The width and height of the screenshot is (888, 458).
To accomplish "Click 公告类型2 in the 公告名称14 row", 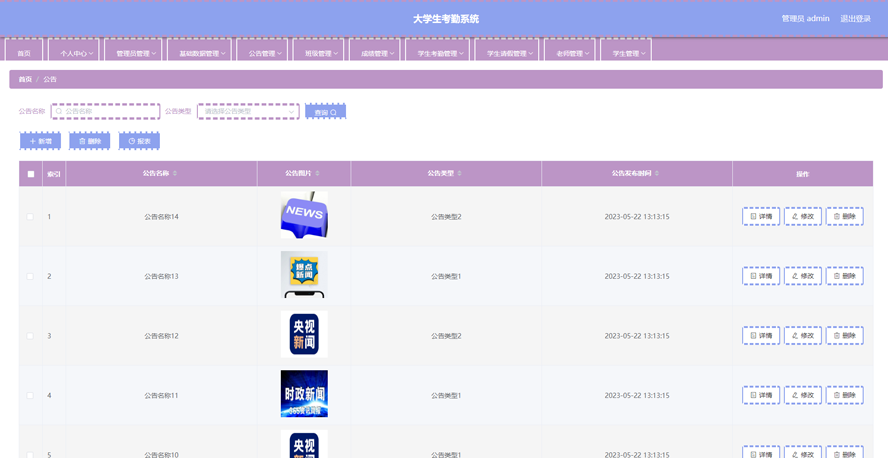I will pos(446,217).
